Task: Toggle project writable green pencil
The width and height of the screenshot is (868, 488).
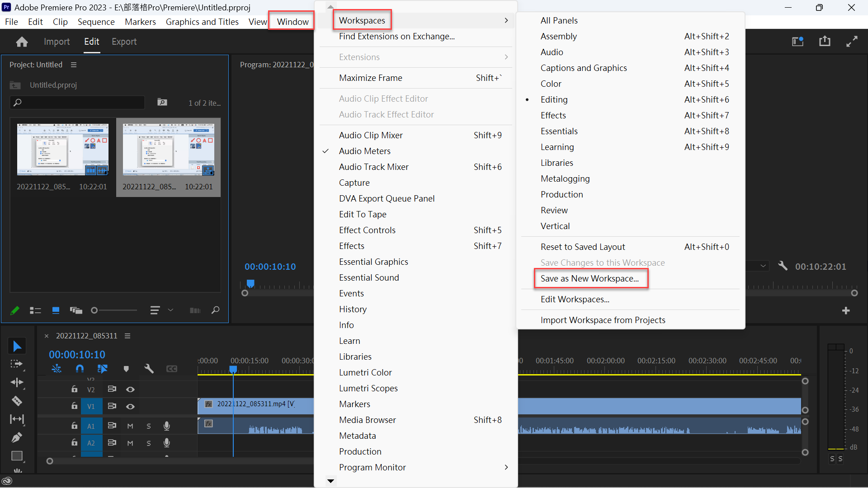Action: [15, 310]
